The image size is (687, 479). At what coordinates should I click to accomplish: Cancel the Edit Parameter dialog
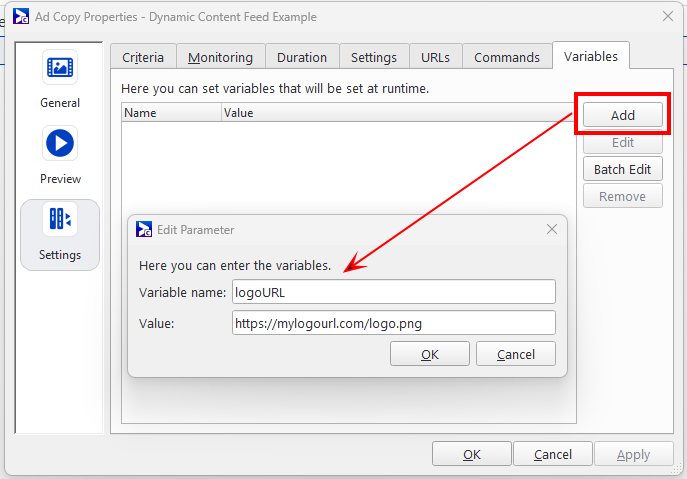[x=516, y=354]
